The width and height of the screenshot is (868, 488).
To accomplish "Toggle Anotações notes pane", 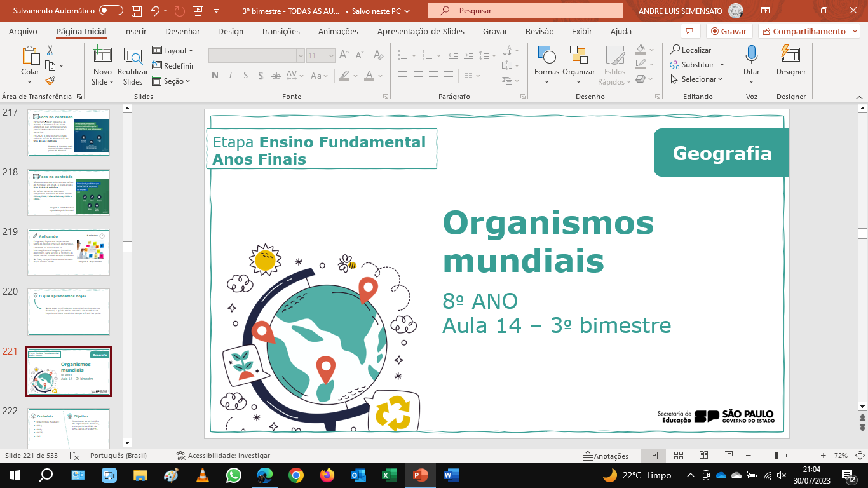I will coord(606,456).
